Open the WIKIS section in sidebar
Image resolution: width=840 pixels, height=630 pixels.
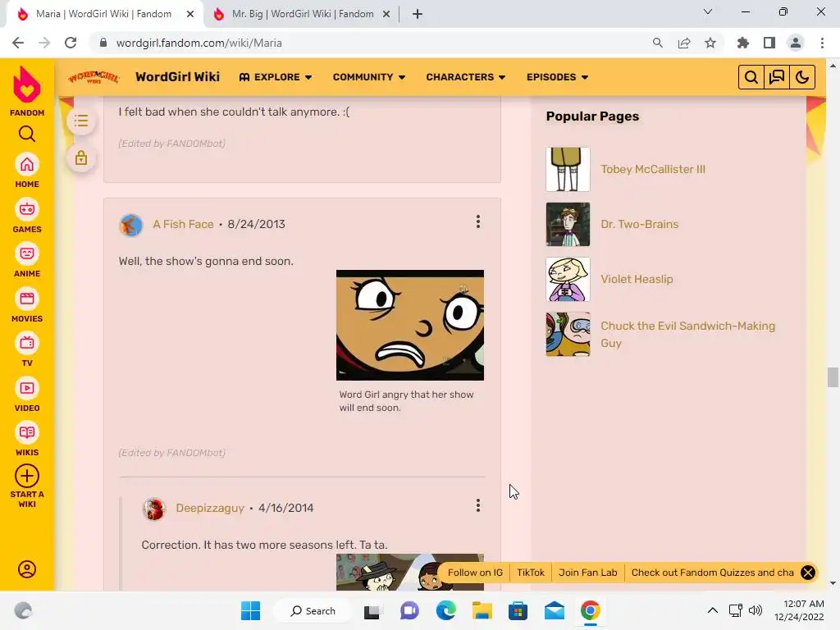[x=27, y=439]
